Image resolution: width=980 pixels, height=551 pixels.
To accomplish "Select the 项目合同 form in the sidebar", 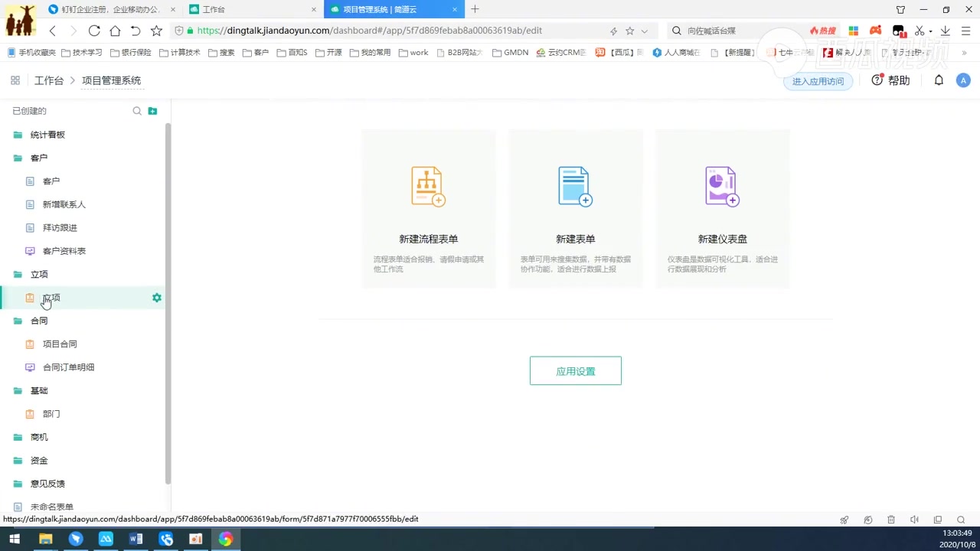I will coord(60,344).
